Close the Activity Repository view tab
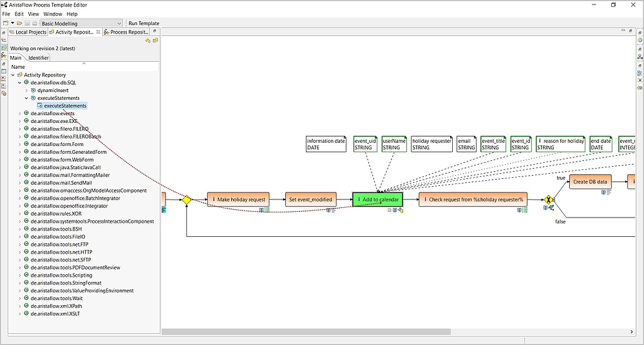The image size is (644, 345). [x=99, y=32]
